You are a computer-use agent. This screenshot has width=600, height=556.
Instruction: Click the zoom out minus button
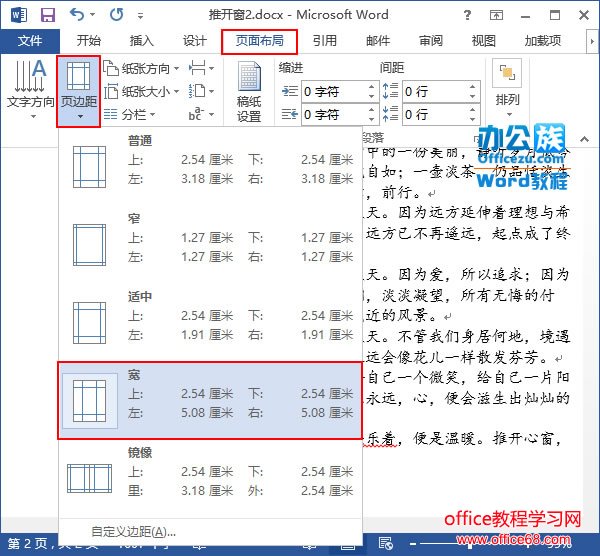(412, 543)
